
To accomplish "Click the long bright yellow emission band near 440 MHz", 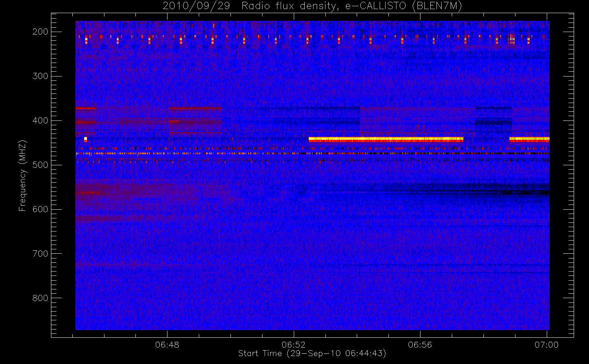I will (x=386, y=139).
